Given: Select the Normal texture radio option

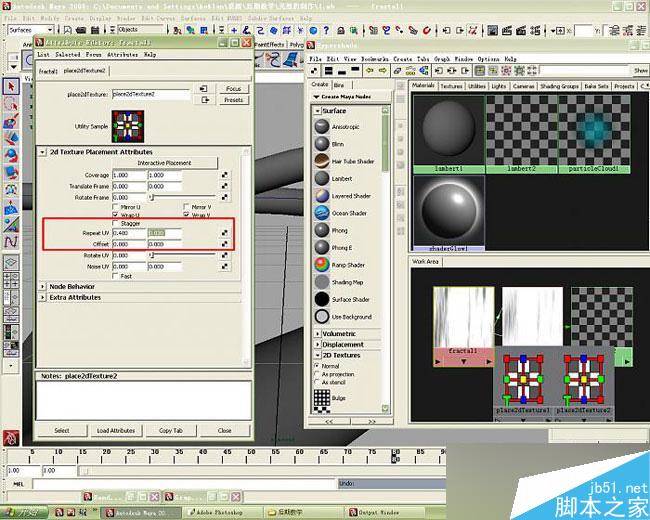Looking at the screenshot, I should (x=317, y=366).
